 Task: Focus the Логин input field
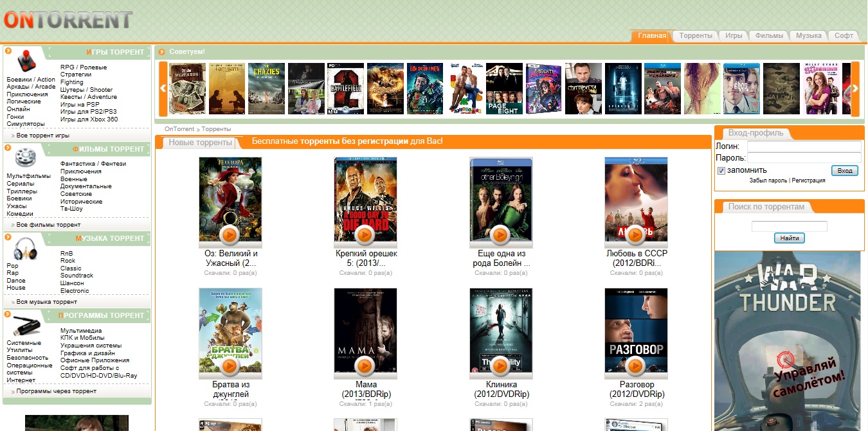click(804, 146)
